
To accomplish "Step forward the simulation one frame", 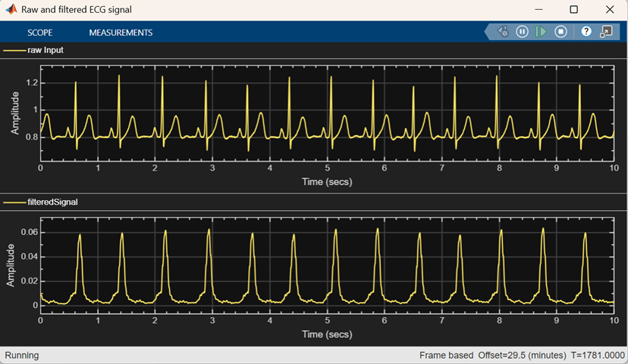I will [541, 32].
